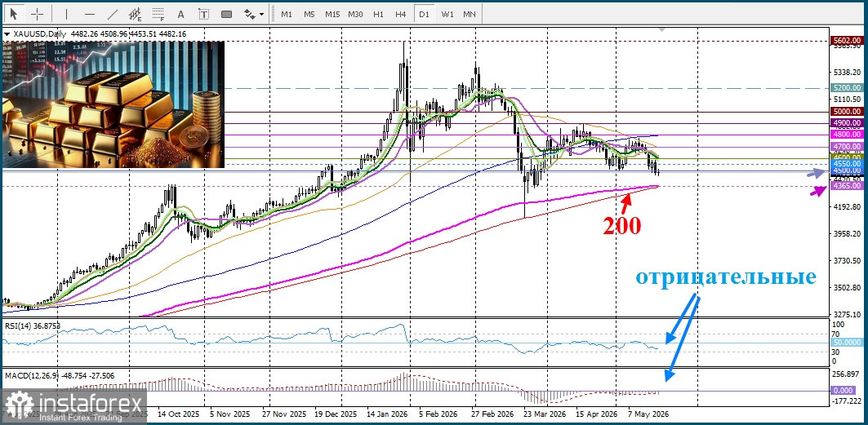
Task: Click the gold bars thumbnail image
Action: tap(114, 104)
